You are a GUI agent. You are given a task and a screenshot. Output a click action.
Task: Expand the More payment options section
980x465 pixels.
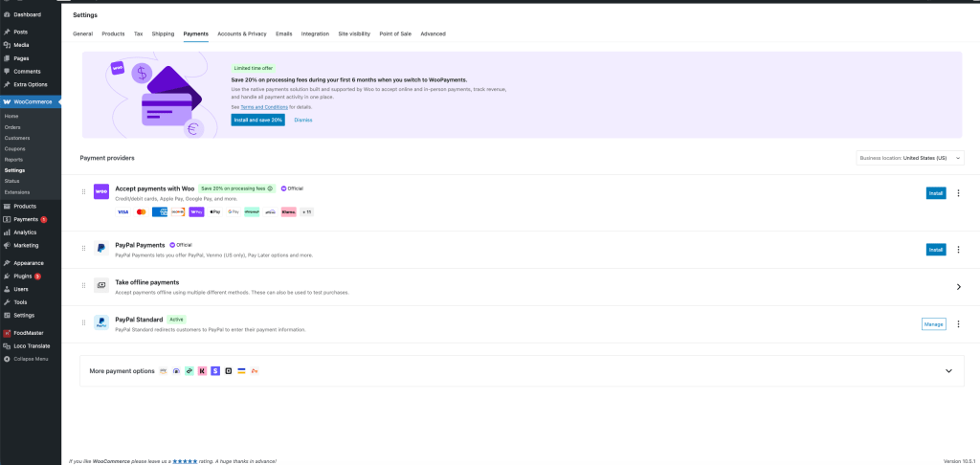(948, 370)
